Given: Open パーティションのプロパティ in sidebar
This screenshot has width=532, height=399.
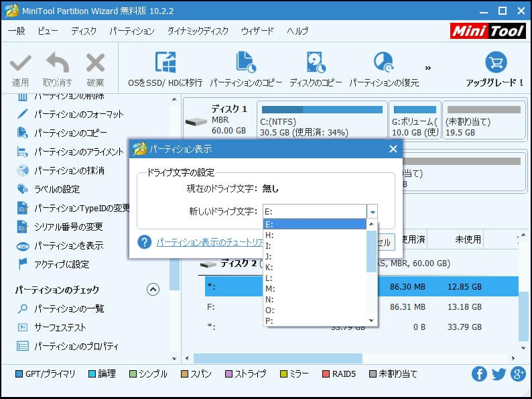Looking at the screenshot, I should (x=68, y=347).
